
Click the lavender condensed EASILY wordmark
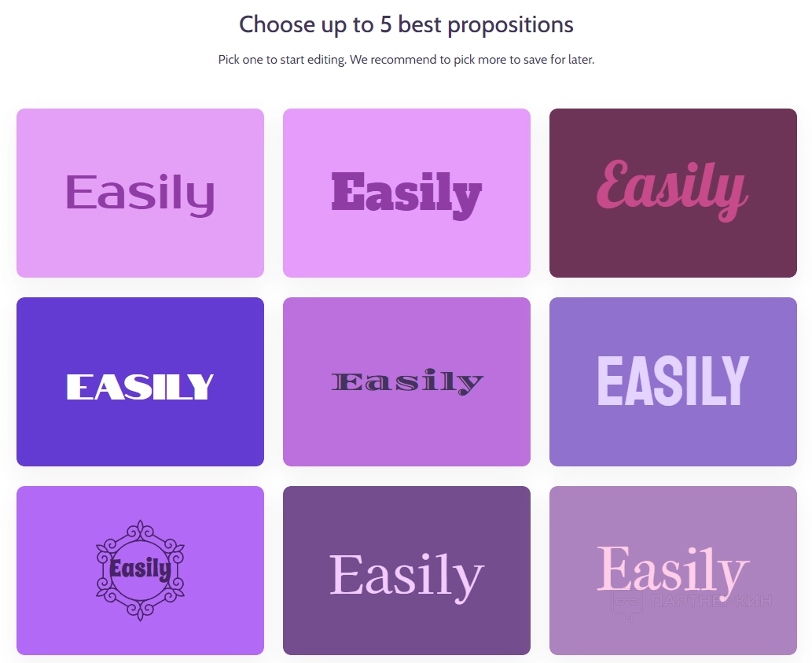(x=673, y=381)
